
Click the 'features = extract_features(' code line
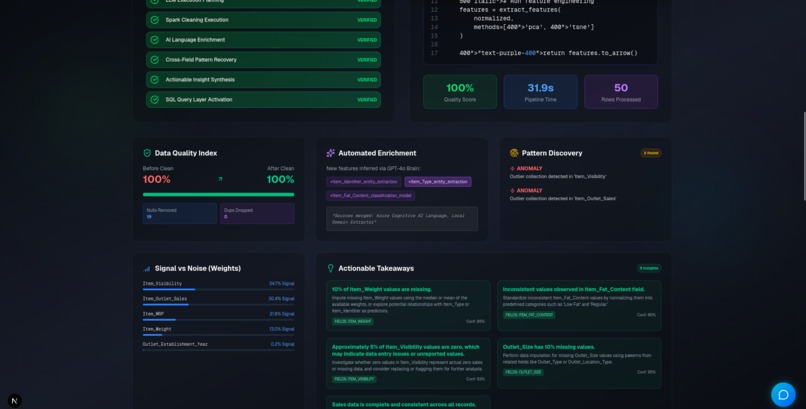coord(510,10)
